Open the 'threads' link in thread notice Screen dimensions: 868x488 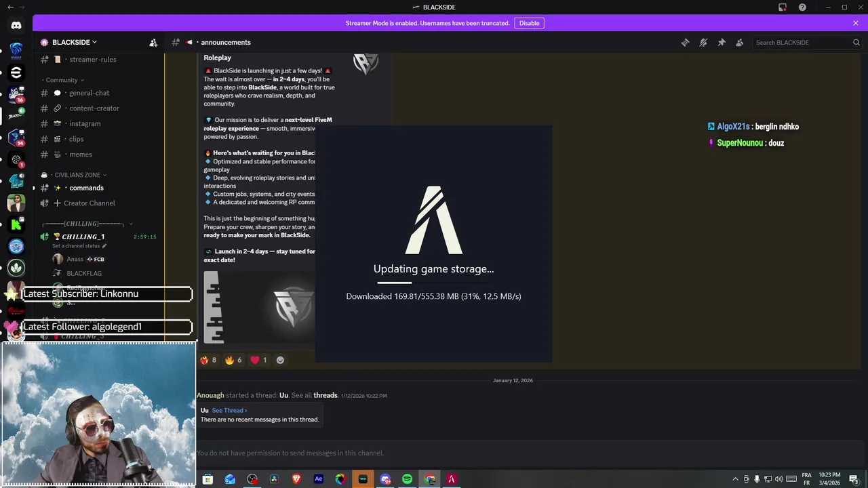click(325, 395)
